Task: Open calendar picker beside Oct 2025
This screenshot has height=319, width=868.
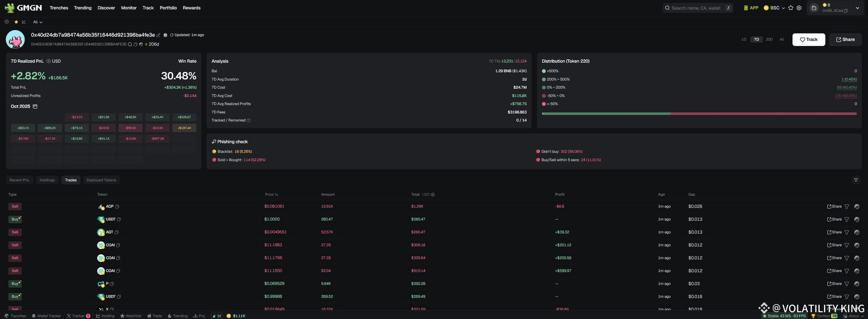Action: pyautogui.click(x=35, y=106)
